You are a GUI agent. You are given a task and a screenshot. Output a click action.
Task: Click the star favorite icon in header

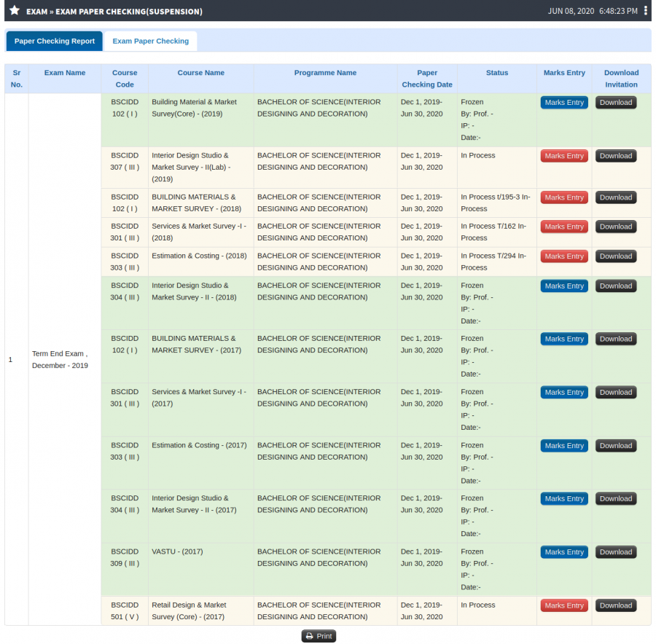[15, 10]
